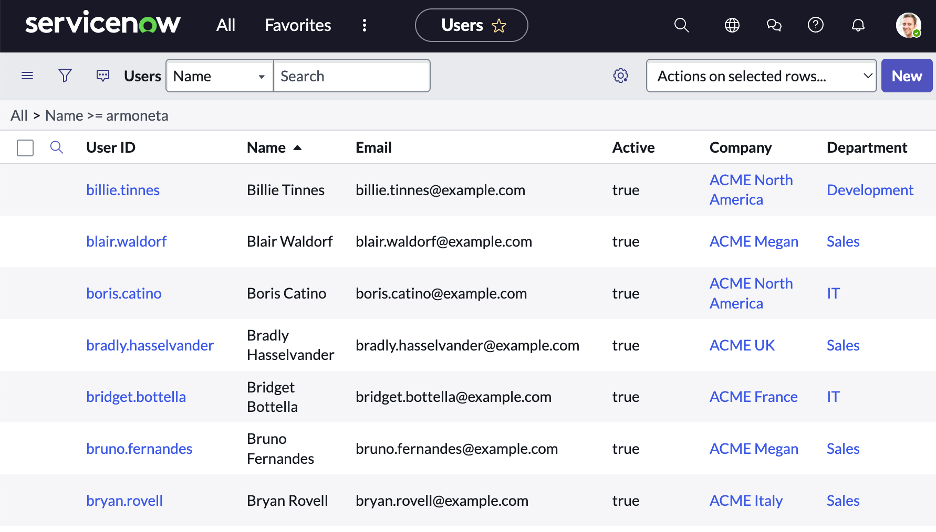Open the Name search field dropdown
Screen dimensions: 936x532
pyautogui.click(x=220, y=76)
